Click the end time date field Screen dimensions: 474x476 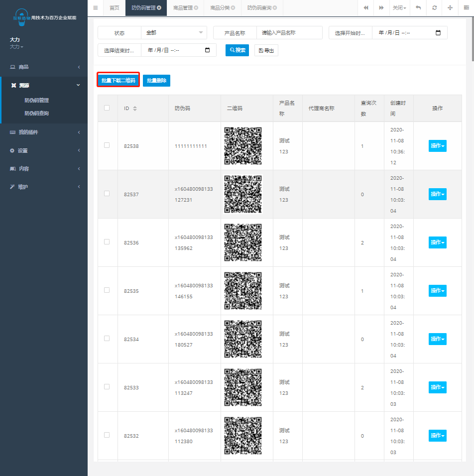(x=179, y=50)
